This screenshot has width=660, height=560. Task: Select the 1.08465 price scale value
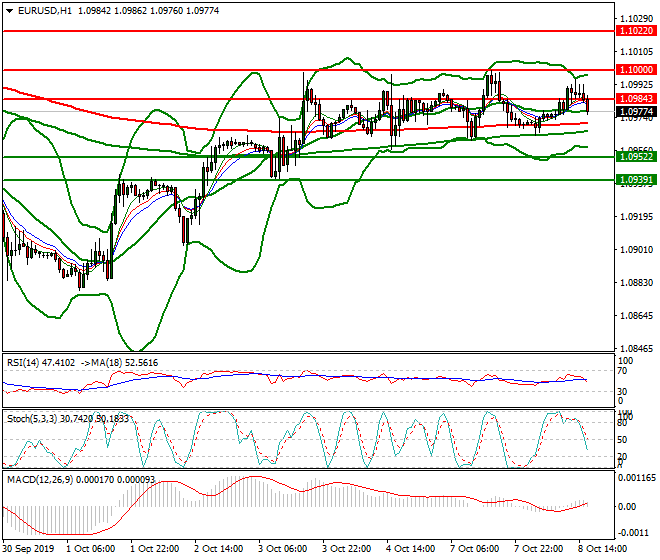click(x=637, y=348)
